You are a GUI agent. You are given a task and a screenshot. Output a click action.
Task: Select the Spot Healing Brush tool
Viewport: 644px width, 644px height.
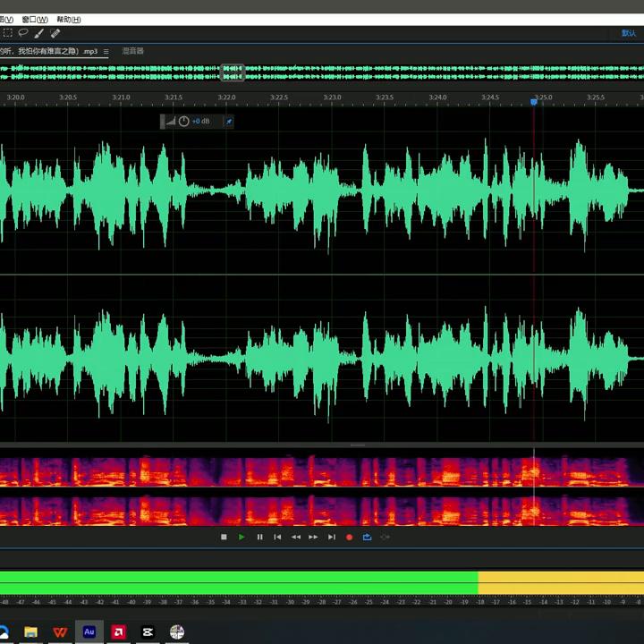point(55,33)
